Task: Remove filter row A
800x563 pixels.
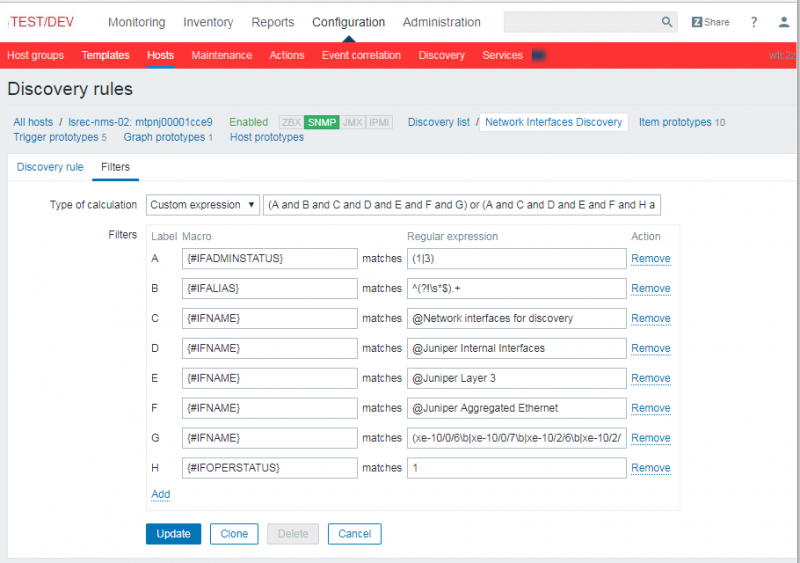Action: click(x=650, y=259)
